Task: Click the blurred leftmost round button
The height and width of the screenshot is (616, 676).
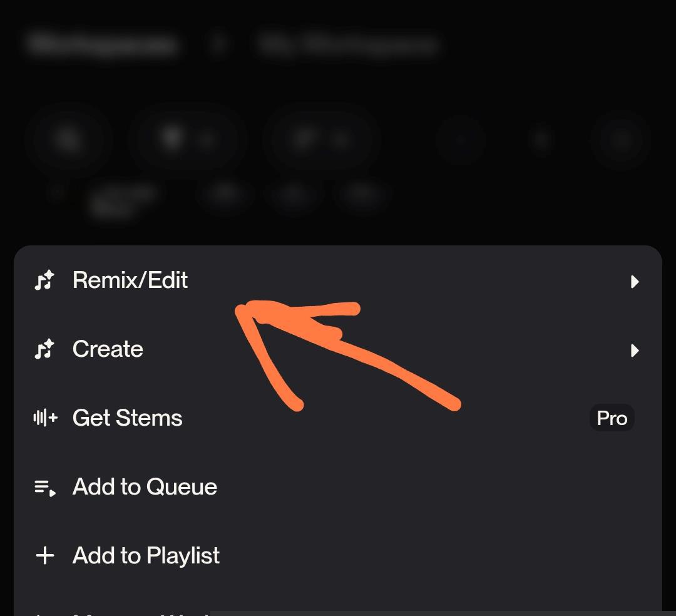Action: 68,140
